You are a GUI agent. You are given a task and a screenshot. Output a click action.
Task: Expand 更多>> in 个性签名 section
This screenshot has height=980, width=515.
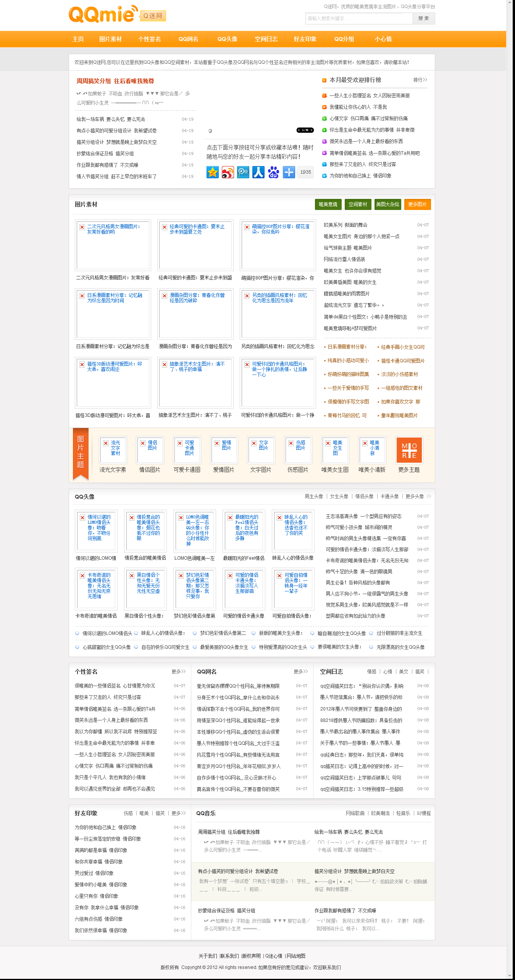click(x=178, y=672)
